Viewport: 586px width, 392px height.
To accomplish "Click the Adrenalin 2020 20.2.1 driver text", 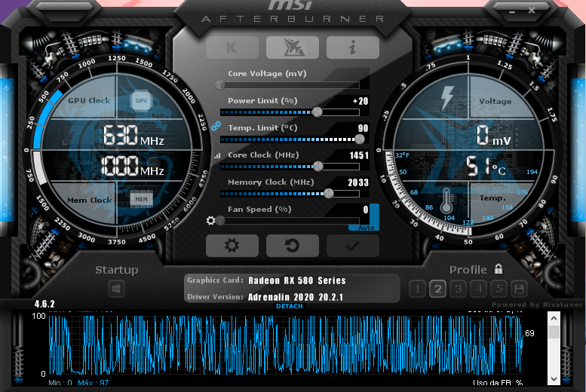I will pos(296,297).
